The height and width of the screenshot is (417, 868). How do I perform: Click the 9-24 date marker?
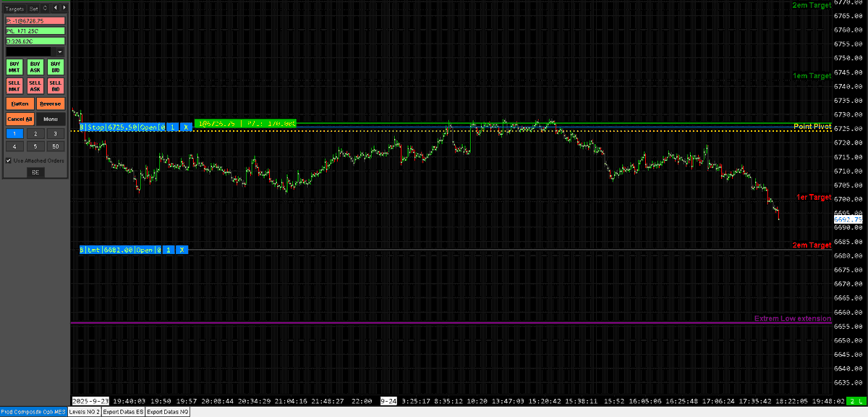[x=388, y=400]
